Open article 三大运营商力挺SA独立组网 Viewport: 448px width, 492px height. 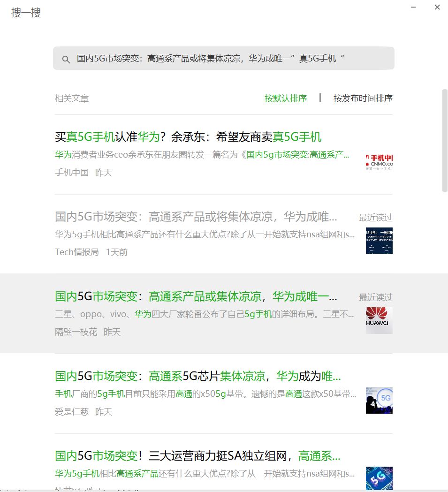click(197, 455)
